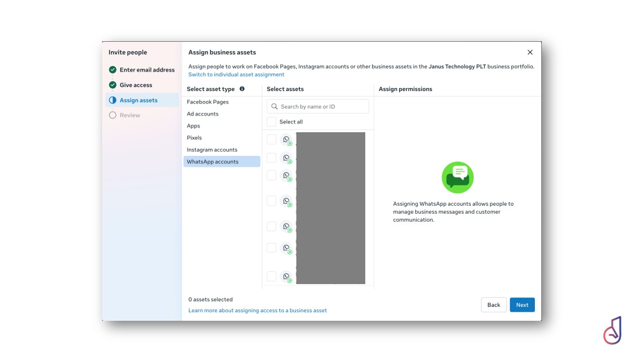Open Learn more about assigning access link
This screenshot has height=362, width=644.
(258, 310)
